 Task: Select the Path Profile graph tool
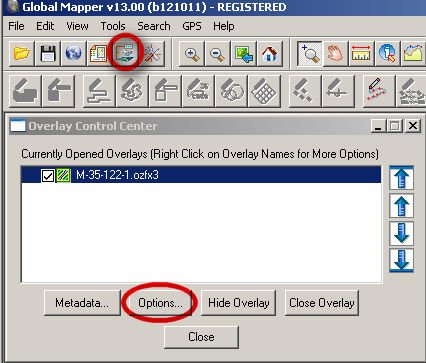click(413, 53)
